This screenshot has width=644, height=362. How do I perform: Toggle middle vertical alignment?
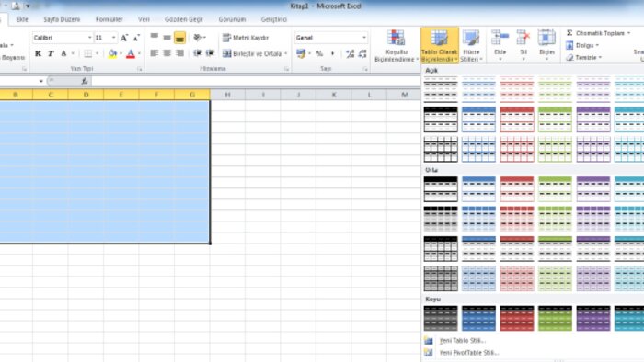(167, 38)
